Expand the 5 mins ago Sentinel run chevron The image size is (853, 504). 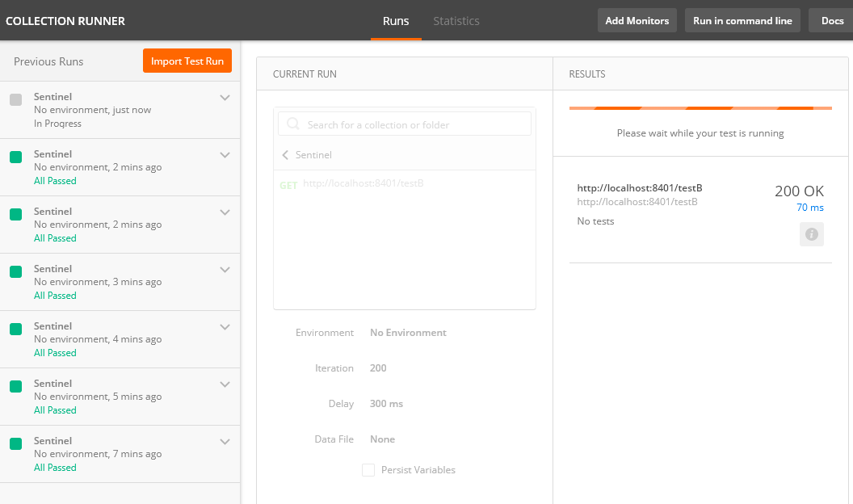click(x=225, y=384)
